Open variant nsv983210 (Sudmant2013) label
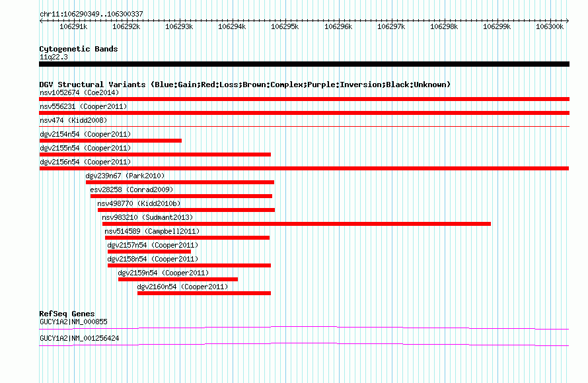The image size is (588, 383). coord(147,217)
